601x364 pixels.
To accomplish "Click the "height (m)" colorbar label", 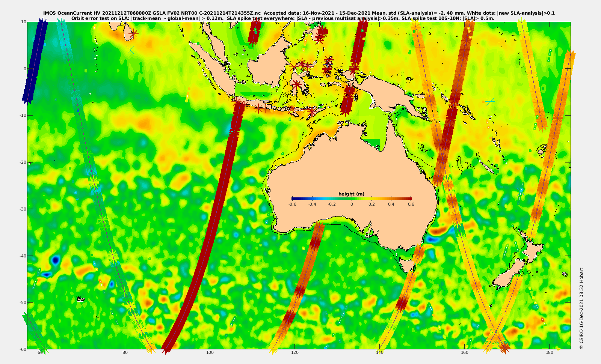I will click(x=352, y=194).
